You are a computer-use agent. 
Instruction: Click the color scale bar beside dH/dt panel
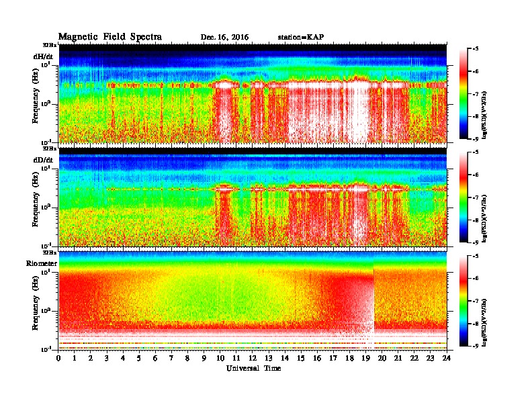point(463,93)
